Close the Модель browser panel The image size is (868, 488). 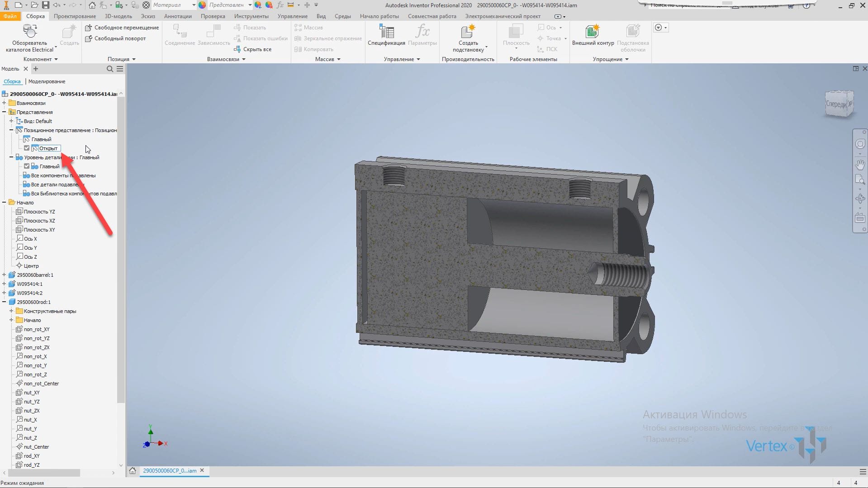(26, 69)
